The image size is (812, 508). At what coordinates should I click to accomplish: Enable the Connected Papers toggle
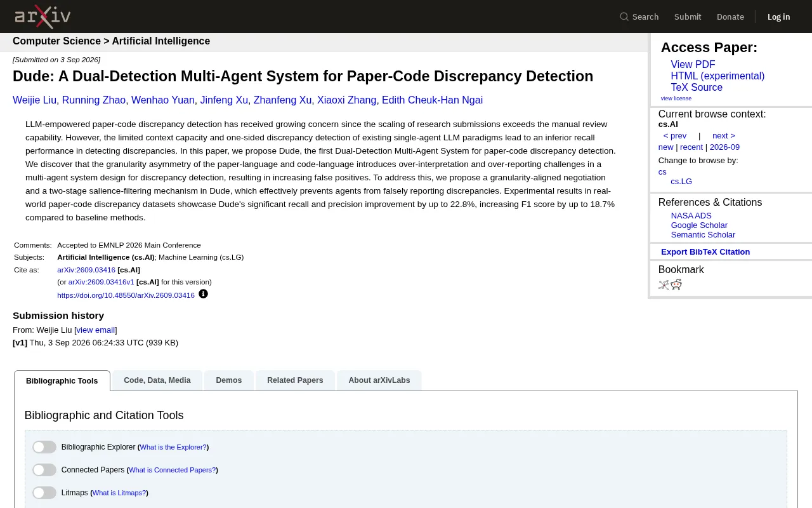tap(44, 470)
